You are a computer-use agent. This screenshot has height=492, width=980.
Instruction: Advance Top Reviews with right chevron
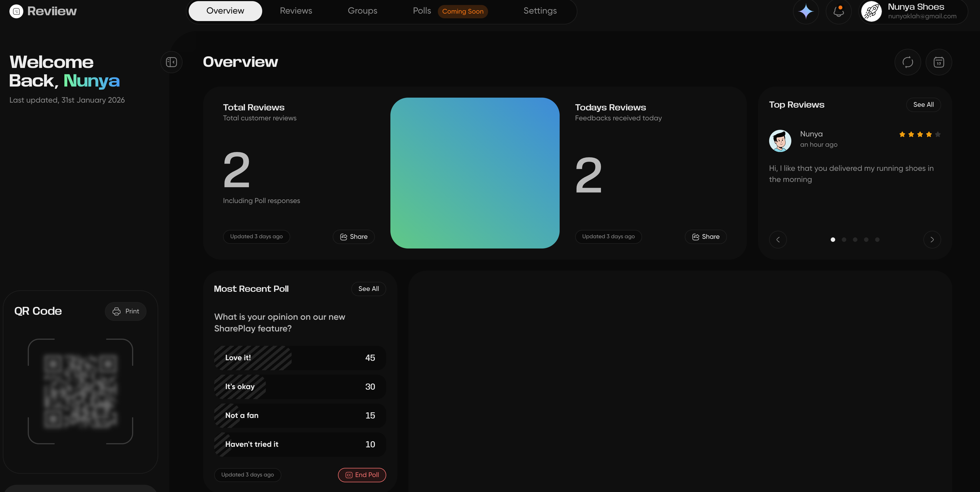point(932,240)
